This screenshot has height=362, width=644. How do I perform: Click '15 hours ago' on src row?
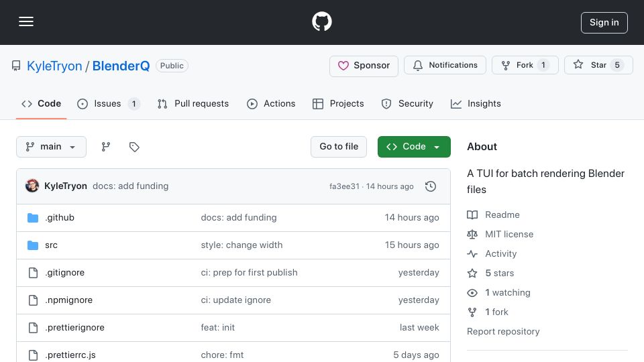pos(411,245)
